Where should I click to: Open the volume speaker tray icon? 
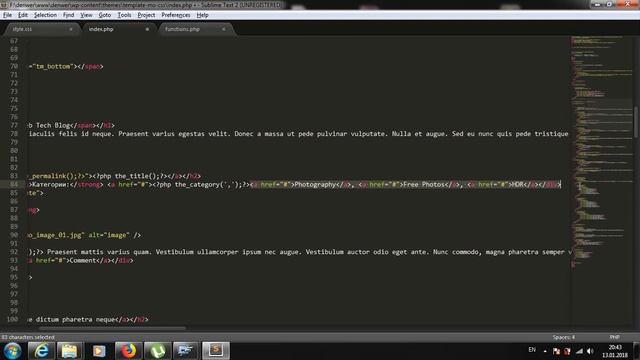click(x=590, y=351)
